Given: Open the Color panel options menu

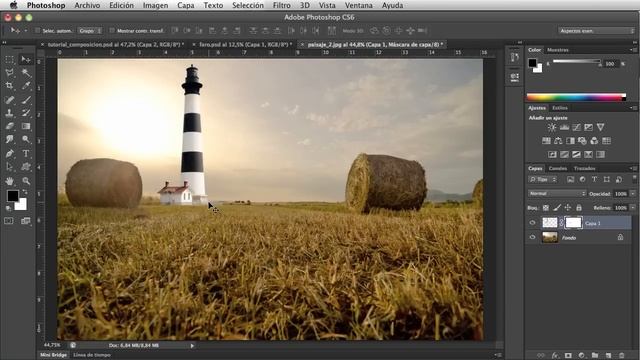Looking at the screenshot, I should click(x=633, y=50).
